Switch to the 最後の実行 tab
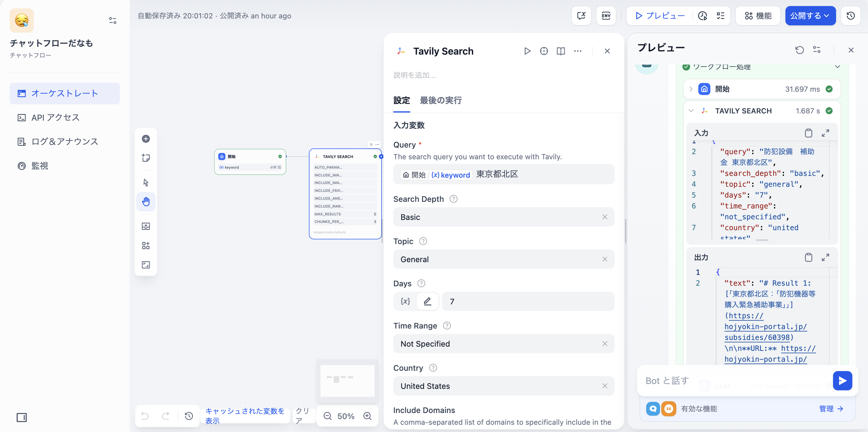 (x=440, y=100)
